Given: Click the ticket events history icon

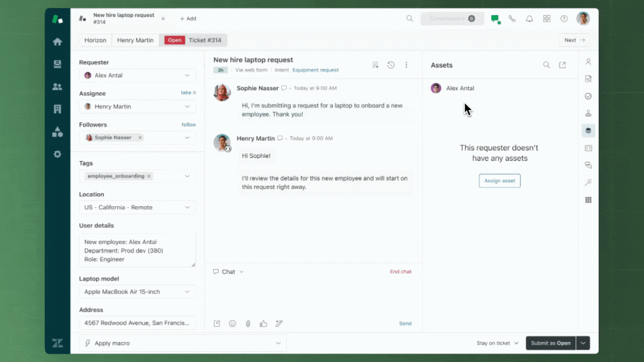Looking at the screenshot, I should click(x=391, y=65).
